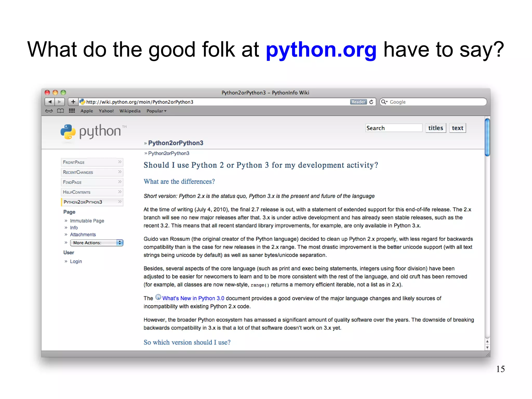Screen dimensions: 532x399
Task: Open the Python2orPython3 breadcrumb link
Action: (x=169, y=153)
